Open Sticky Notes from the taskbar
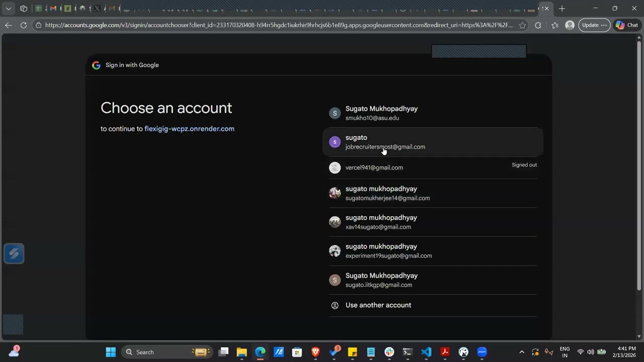 (352, 352)
